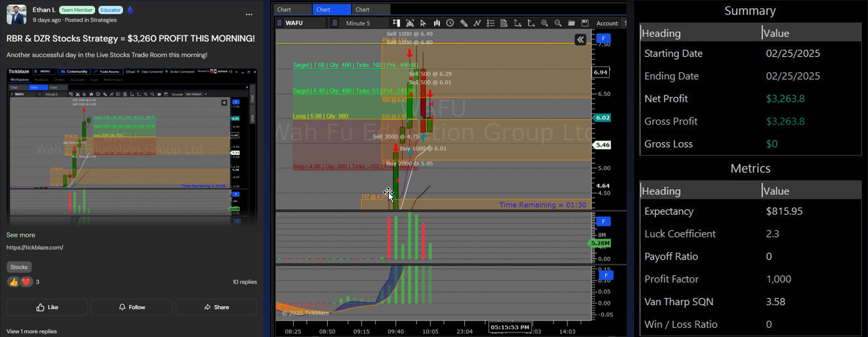Click the Team Member badge
The image size is (868, 337).
coord(77,10)
